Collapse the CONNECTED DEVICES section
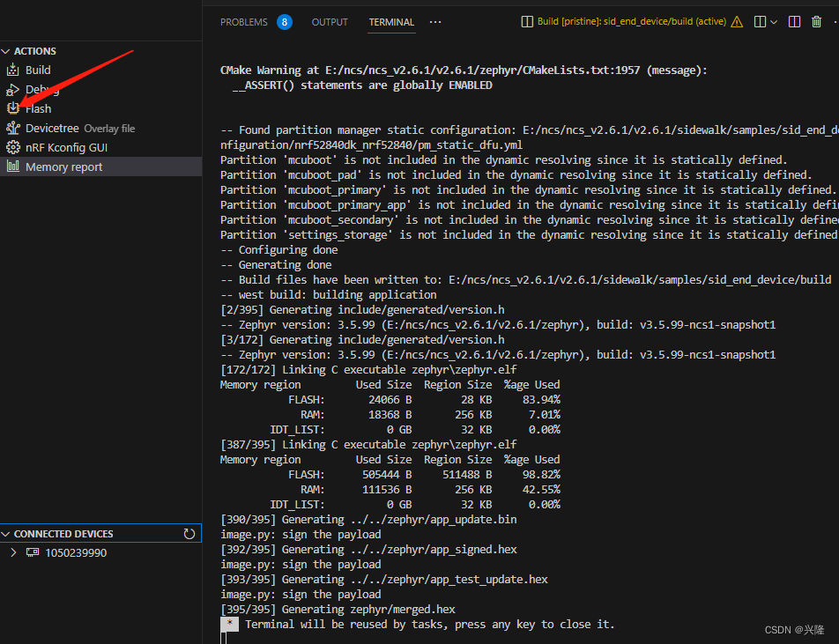The height and width of the screenshot is (644, 839). (x=6, y=534)
